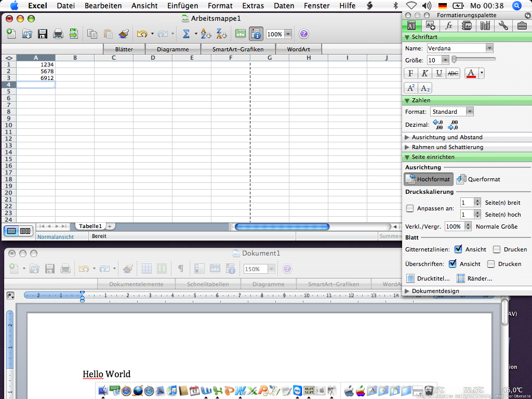Undo last action in Excel toolbar
The height and width of the screenshot is (399, 532).
click(x=142, y=34)
